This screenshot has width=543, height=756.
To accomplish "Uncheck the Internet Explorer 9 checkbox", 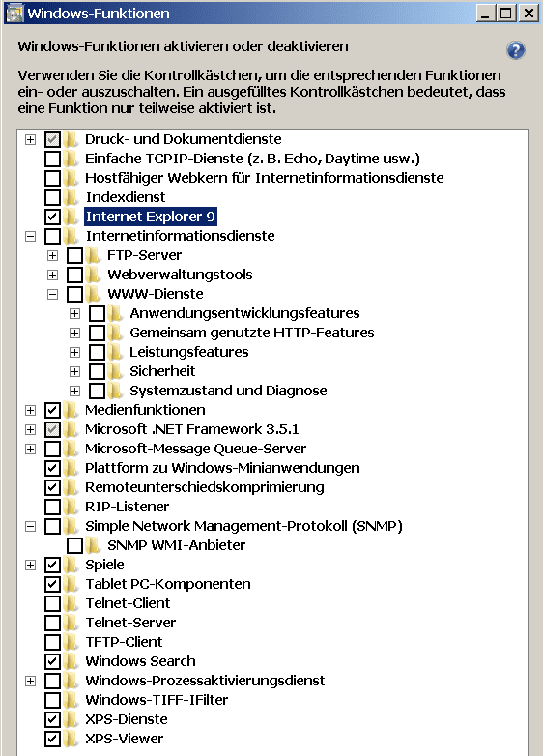I will coord(52,217).
